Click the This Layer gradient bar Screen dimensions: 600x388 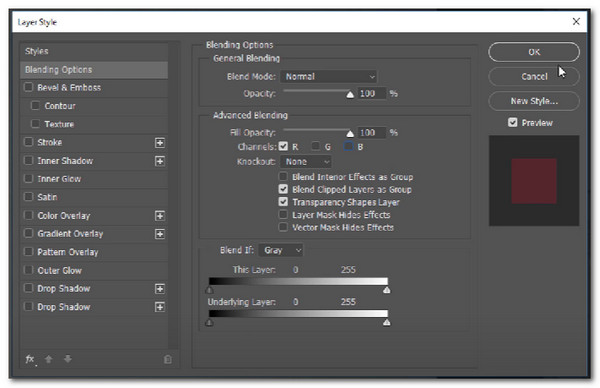[298, 282]
